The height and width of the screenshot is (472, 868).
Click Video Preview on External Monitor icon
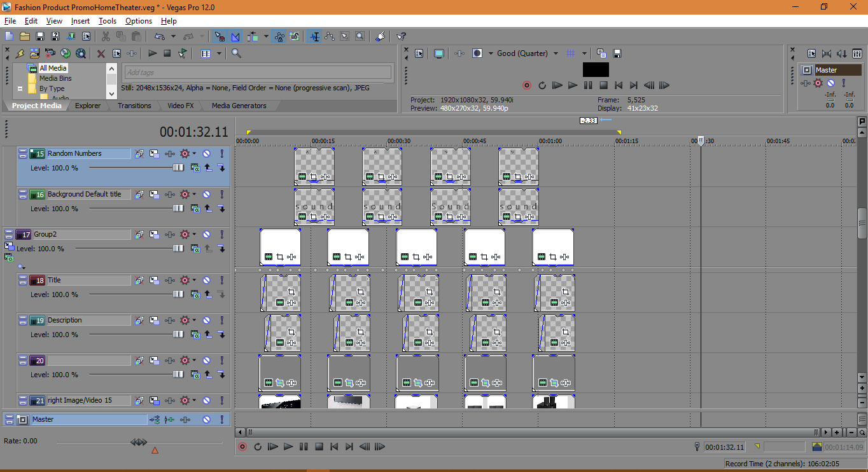[438, 53]
